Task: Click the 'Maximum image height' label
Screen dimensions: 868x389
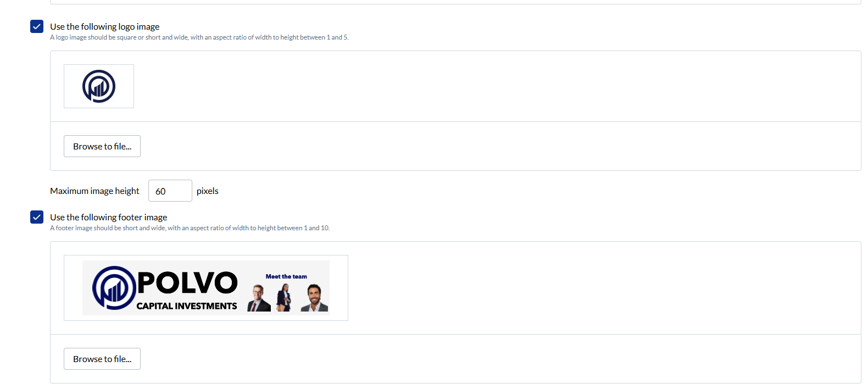Action: tap(94, 191)
